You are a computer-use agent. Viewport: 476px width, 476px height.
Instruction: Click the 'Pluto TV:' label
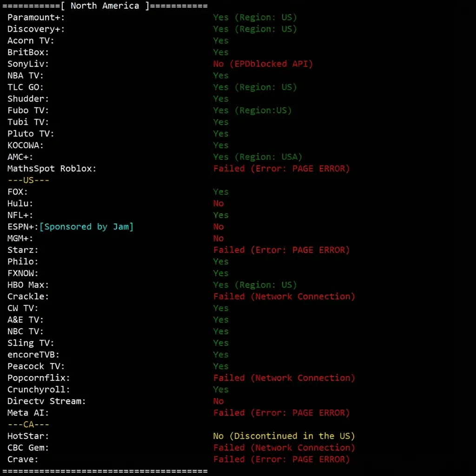[x=31, y=134]
